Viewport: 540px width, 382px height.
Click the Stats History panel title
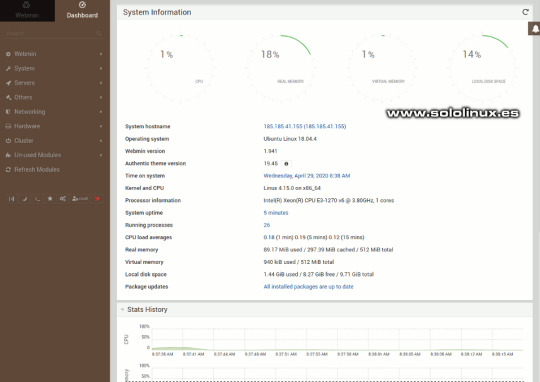pyautogui.click(x=147, y=310)
